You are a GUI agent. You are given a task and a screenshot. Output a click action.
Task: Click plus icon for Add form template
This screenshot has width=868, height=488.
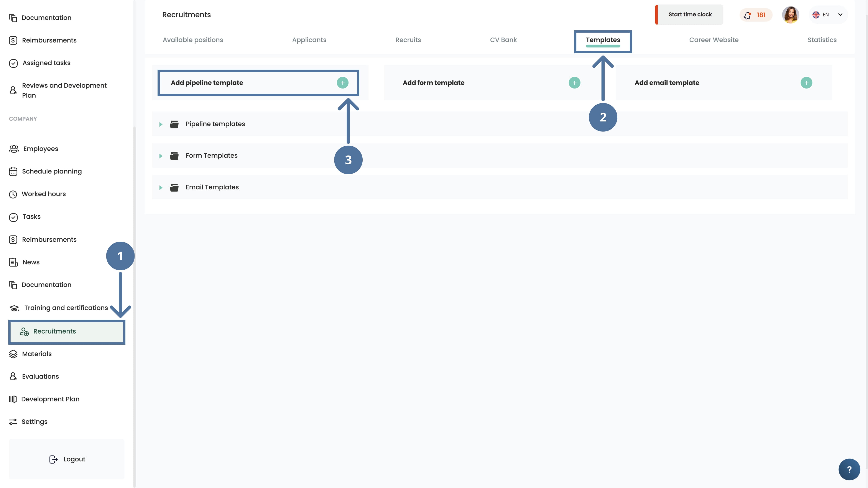[x=574, y=83]
